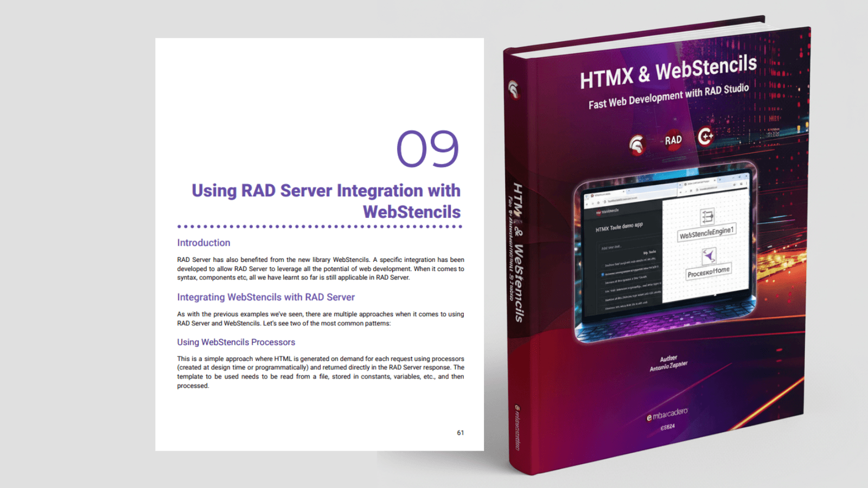Click the 'Introduction' heading
868x488 pixels.
[203, 243]
